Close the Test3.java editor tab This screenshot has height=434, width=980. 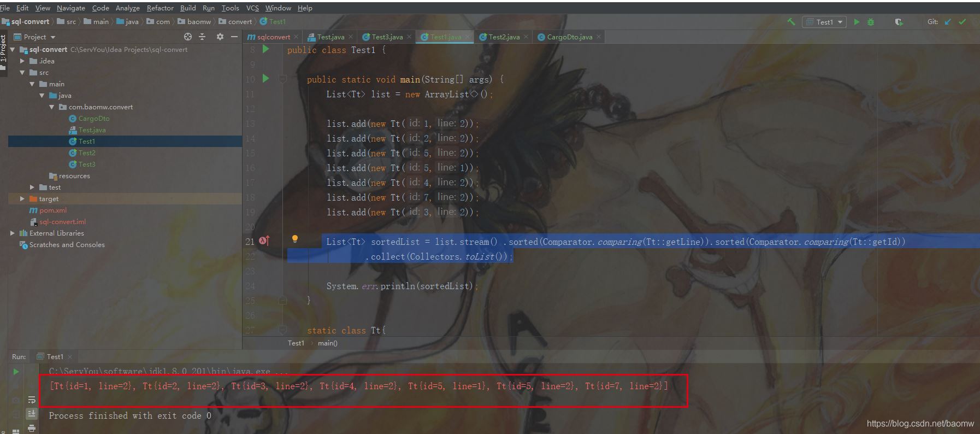409,37
